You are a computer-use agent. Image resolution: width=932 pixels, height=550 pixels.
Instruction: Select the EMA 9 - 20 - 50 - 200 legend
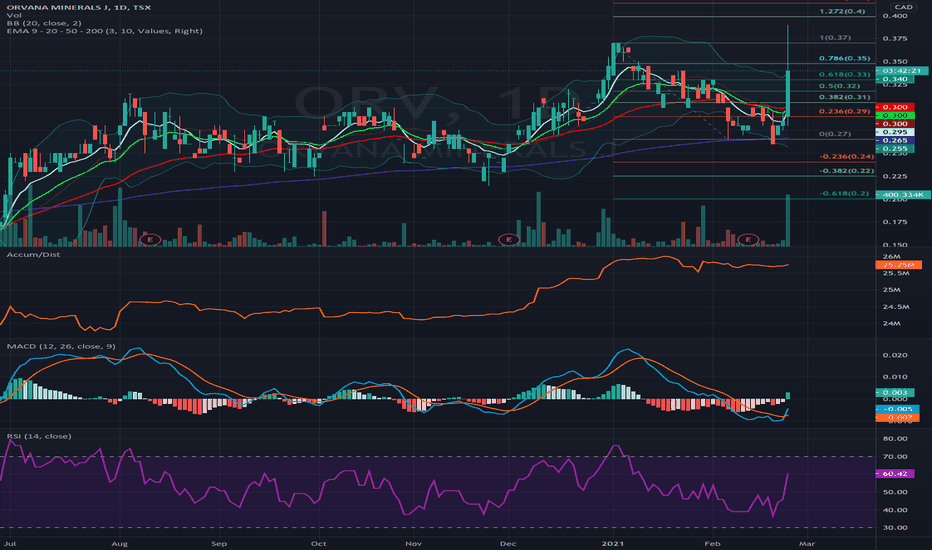coord(105,31)
